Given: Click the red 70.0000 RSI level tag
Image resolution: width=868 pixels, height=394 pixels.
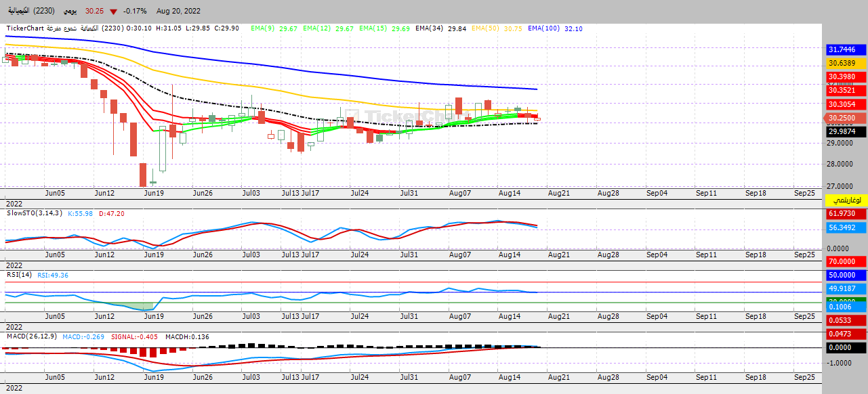Looking at the screenshot, I should (846, 261).
